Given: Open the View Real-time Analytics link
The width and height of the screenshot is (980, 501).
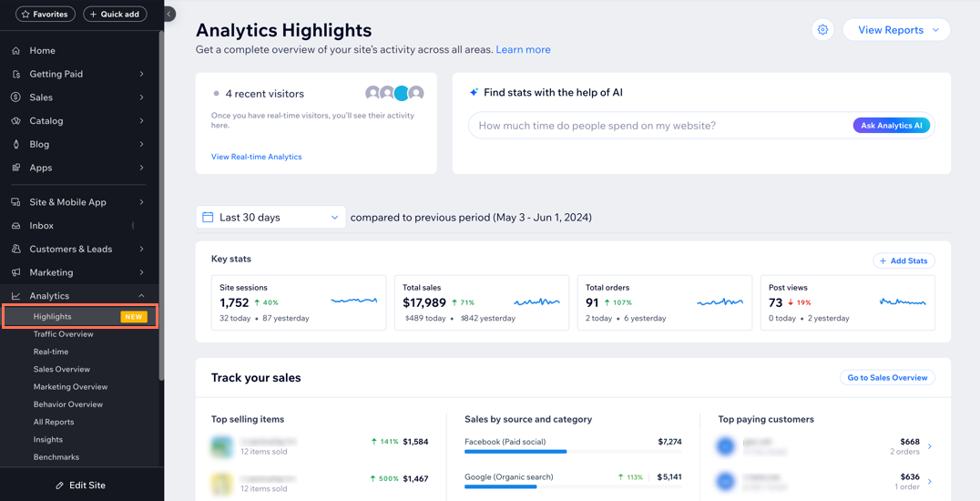Looking at the screenshot, I should (256, 157).
